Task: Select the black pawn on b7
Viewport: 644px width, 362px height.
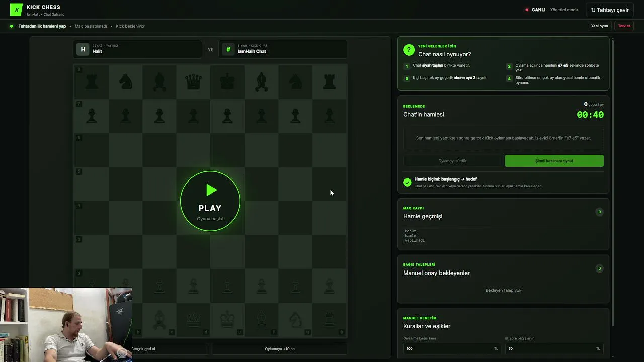Action: click(126, 116)
